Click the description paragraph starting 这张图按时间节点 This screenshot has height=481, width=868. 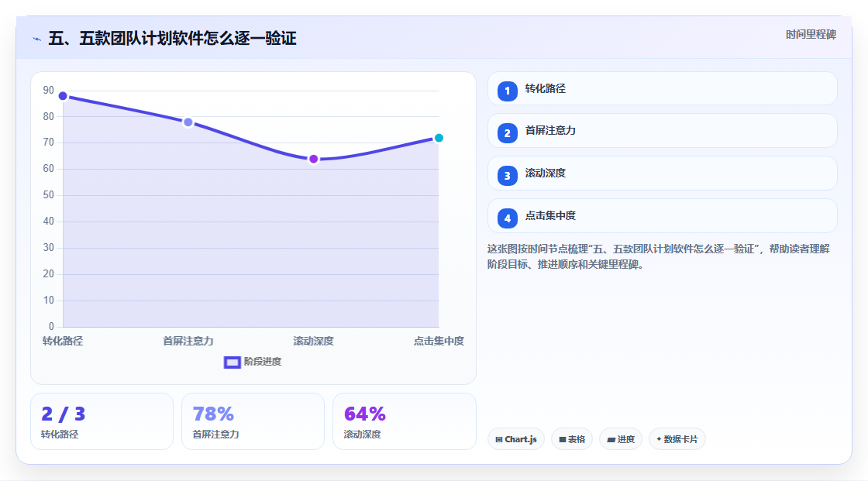point(659,257)
